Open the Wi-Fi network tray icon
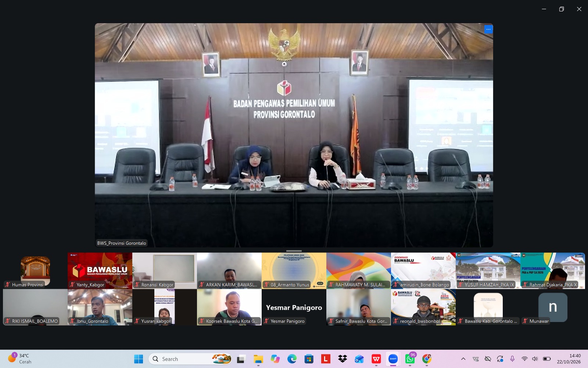This screenshot has height=368, width=588. (524, 359)
